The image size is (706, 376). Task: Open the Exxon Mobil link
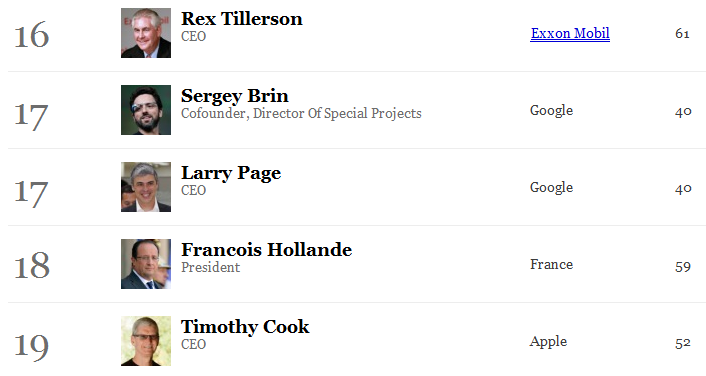tap(570, 33)
